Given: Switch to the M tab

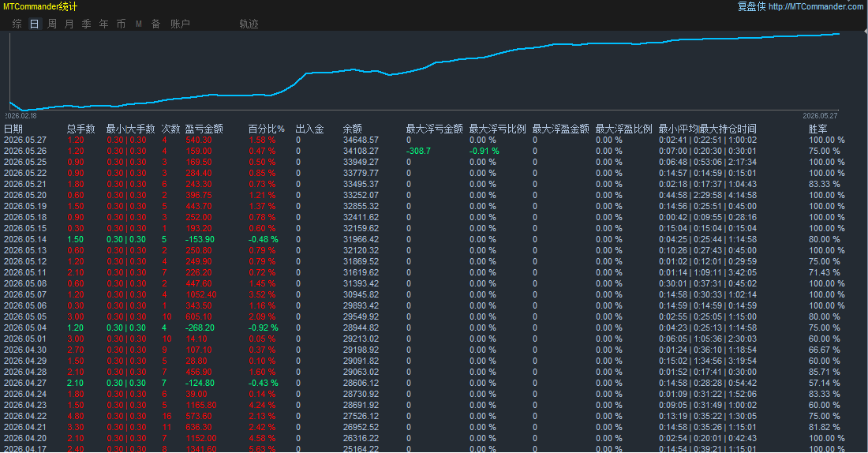Looking at the screenshot, I should [138, 24].
